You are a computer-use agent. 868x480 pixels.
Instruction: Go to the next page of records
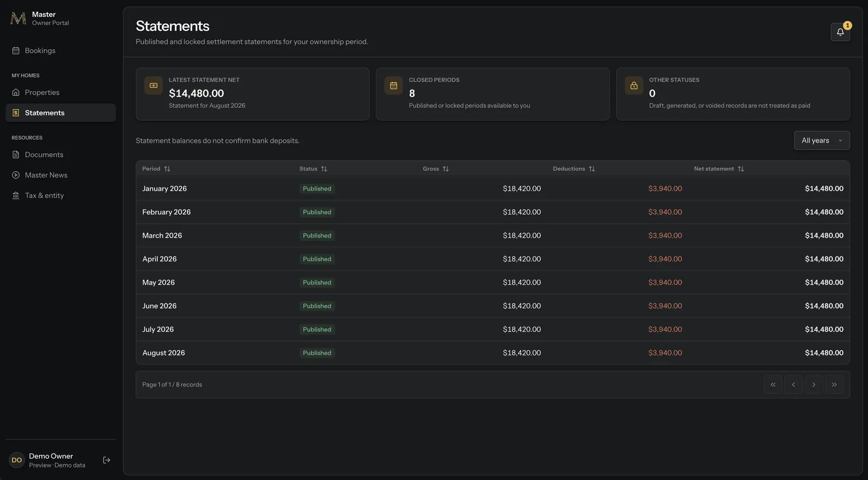click(x=814, y=385)
